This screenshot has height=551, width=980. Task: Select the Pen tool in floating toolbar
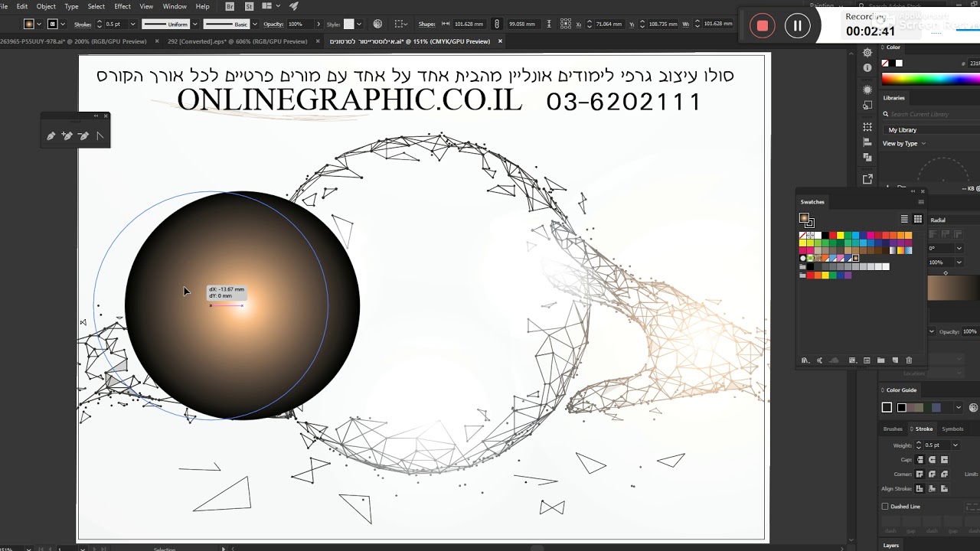pyautogui.click(x=51, y=136)
